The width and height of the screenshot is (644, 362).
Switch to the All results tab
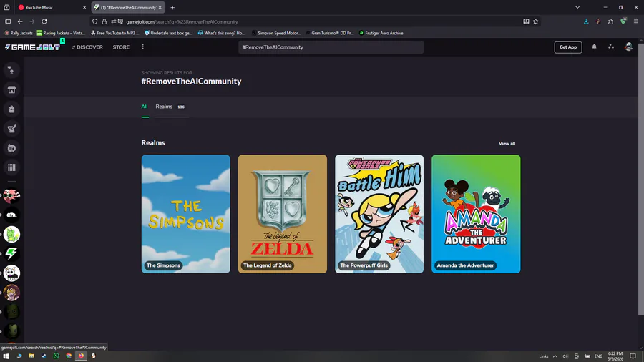pyautogui.click(x=145, y=107)
